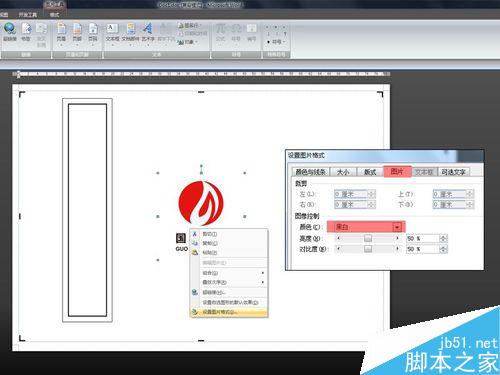Click the scissors Cut icon in context menu
The width and height of the screenshot is (500, 375).
coord(195,234)
